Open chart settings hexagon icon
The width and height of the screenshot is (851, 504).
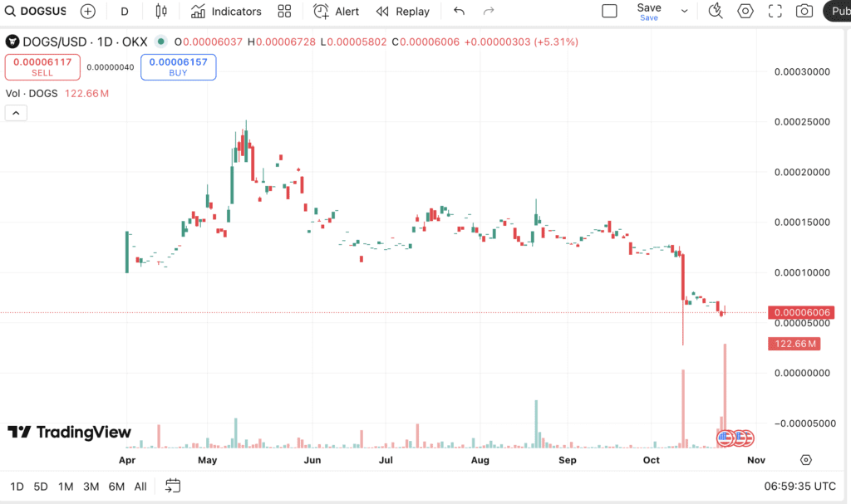click(x=745, y=12)
